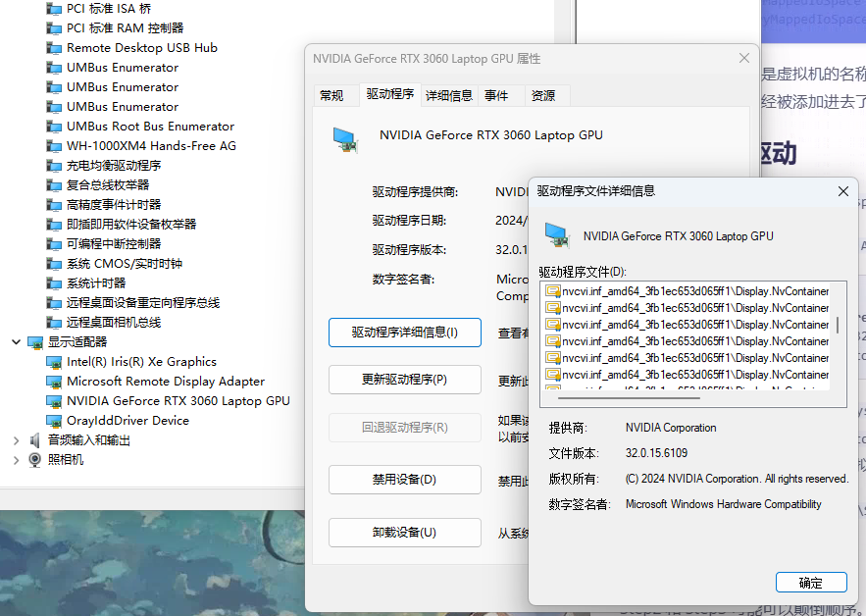866x616 pixels.
Task: Click the 照相机 webcam icon
Action: [34, 460]
